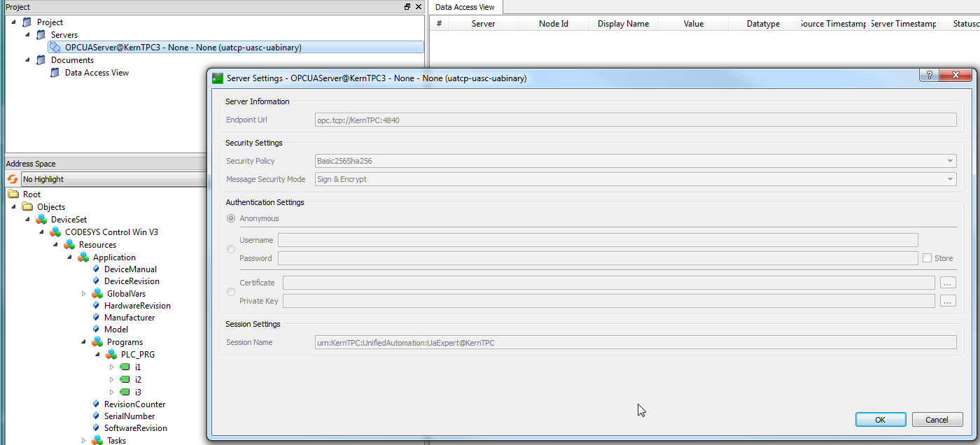
Task: Click the Certificate browse button
Action: coord(948,283)
